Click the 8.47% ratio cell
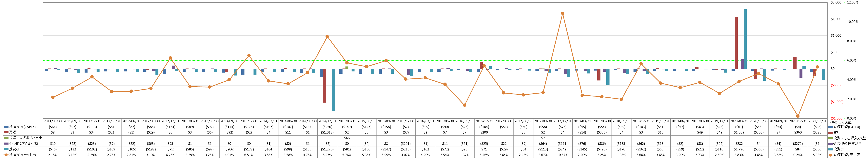 327,155
